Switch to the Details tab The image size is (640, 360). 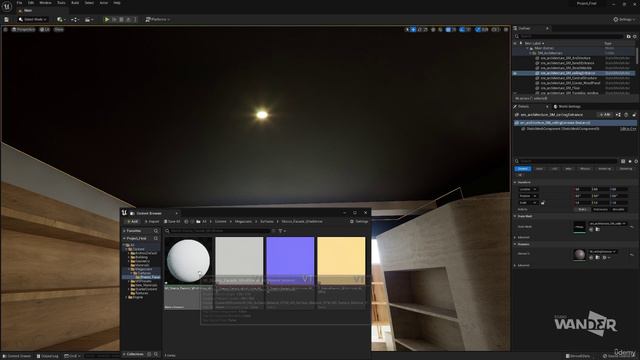(523, 107)
